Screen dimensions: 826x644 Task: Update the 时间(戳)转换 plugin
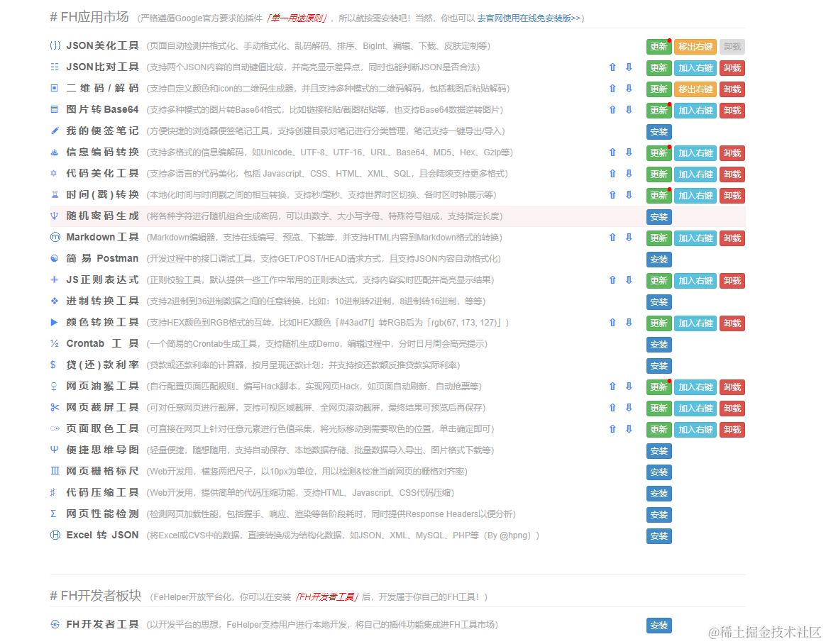[659, 195]
